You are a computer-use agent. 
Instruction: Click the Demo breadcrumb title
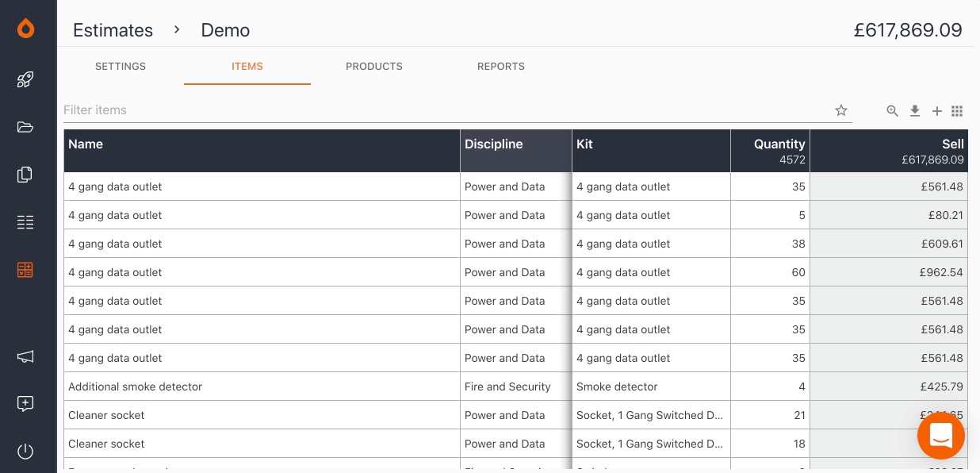click(225, 30)
